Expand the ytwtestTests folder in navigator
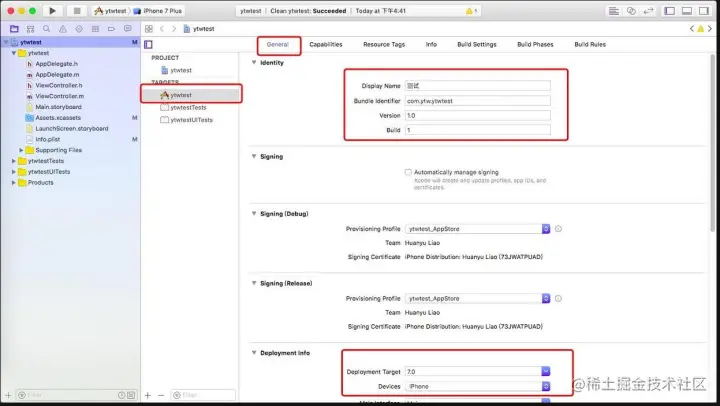The width and height of the screenshot is (720, 406). point(14,161)
